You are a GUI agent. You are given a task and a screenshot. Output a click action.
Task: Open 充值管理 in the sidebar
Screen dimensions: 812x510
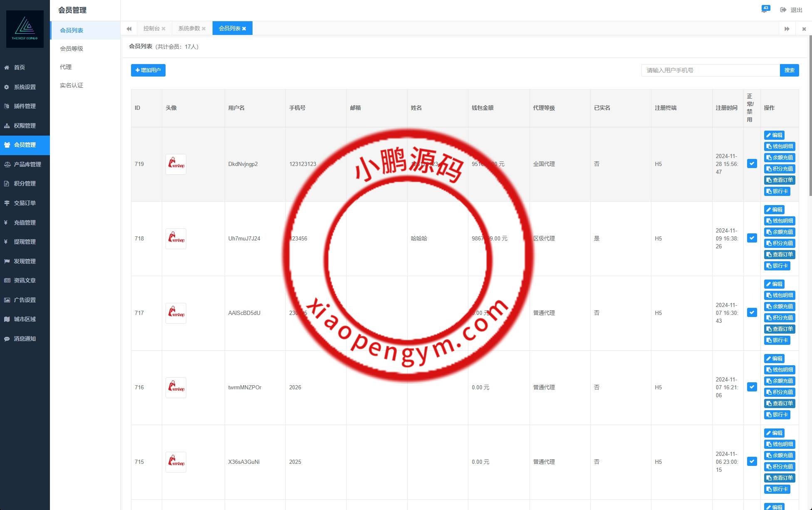coord(25,223)
